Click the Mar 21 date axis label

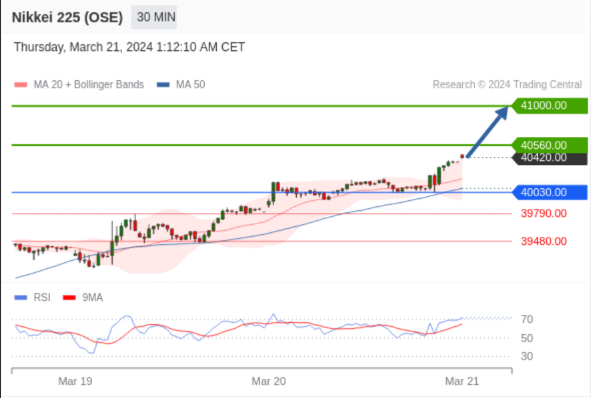(462, 381)
